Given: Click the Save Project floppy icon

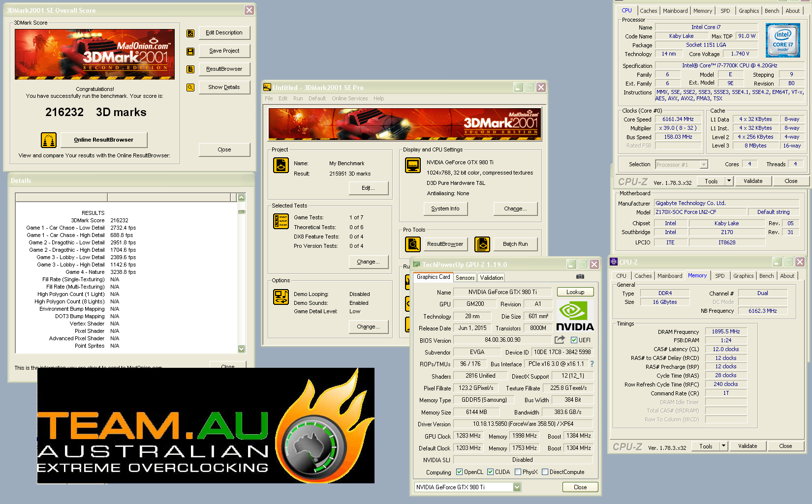Looking at the screenshot, I should (190, 52).
